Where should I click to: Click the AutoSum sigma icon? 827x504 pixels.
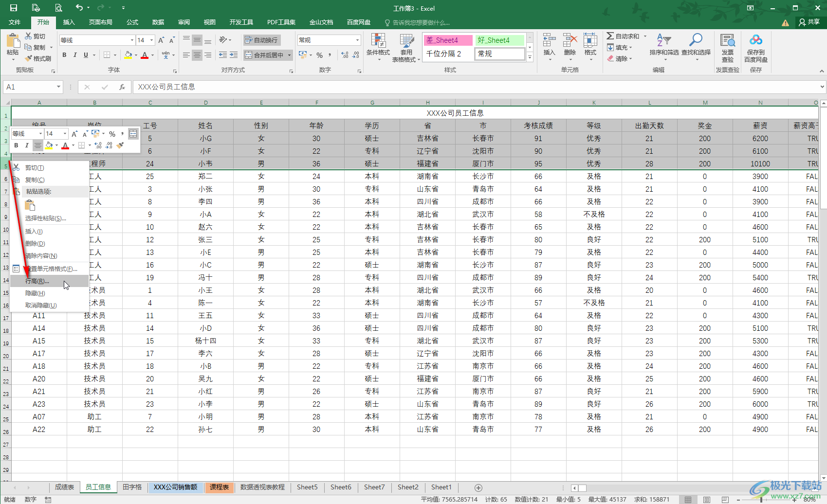pos(610,36)
